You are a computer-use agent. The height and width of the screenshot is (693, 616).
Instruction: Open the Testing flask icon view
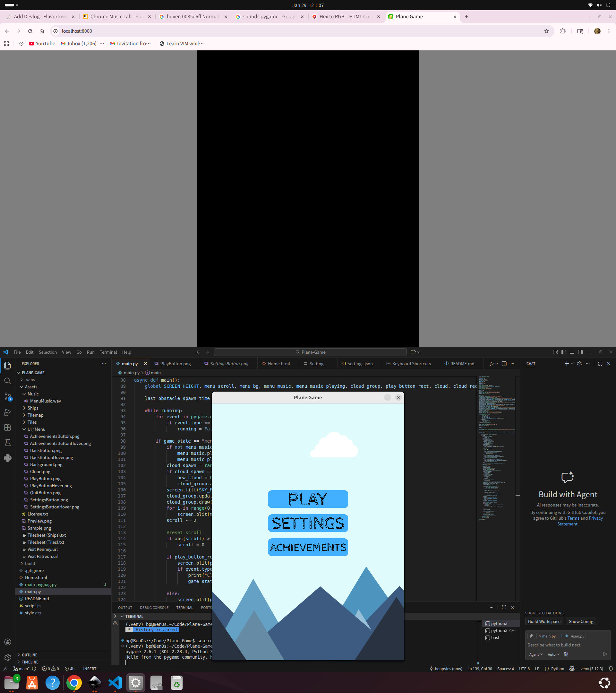(x=7, y=442)
